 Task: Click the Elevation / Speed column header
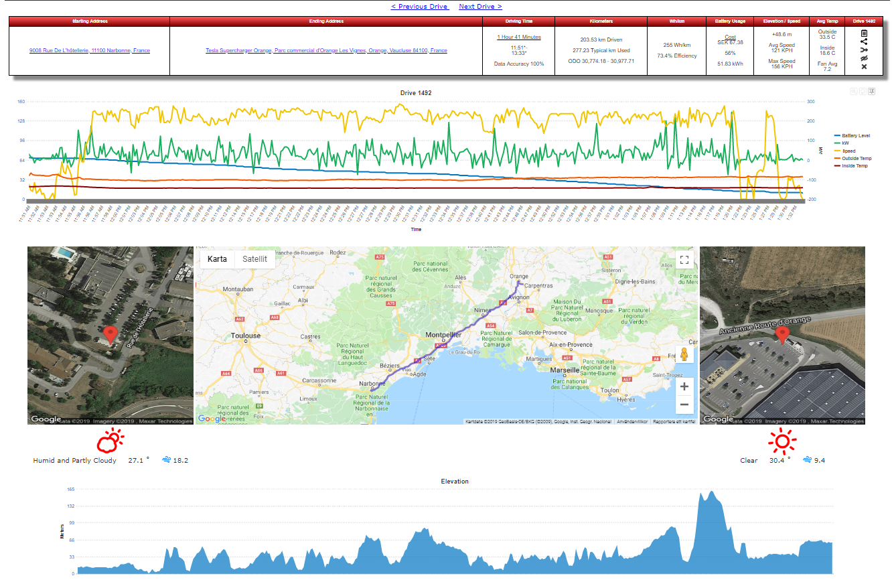coord(782,21)
